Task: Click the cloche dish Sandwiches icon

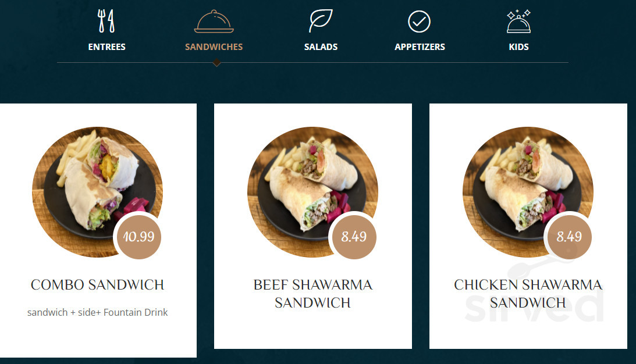Action: 214,22
